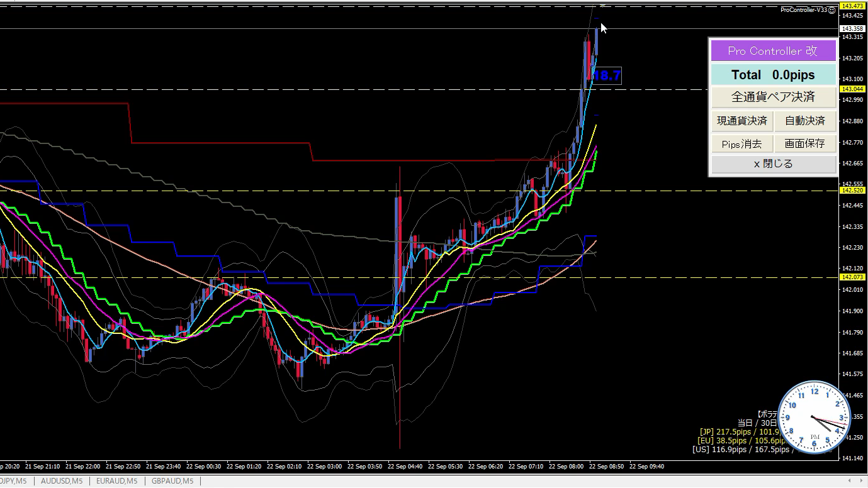Click the 自動決済 button
Viewport: 868px width, 488px height.
coord(805,121)
